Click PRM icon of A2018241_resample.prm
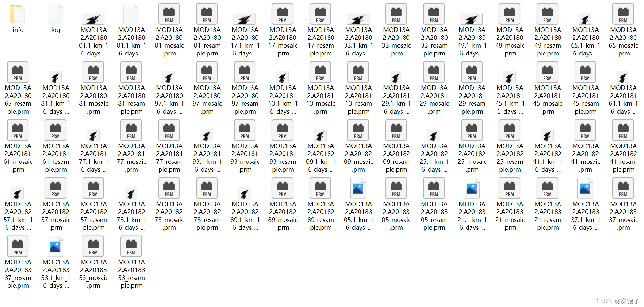Viewport: 644px width, 307px height. coord(623,130)
